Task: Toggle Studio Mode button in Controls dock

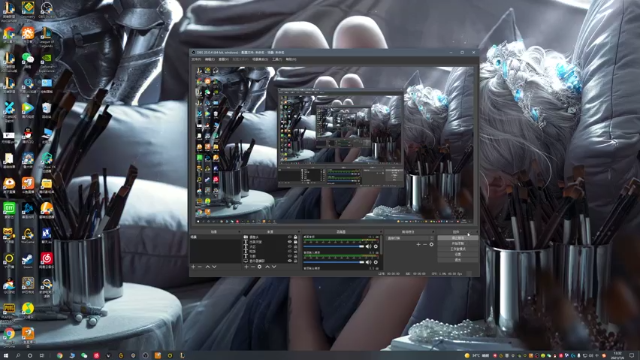Action: [458, 249]
